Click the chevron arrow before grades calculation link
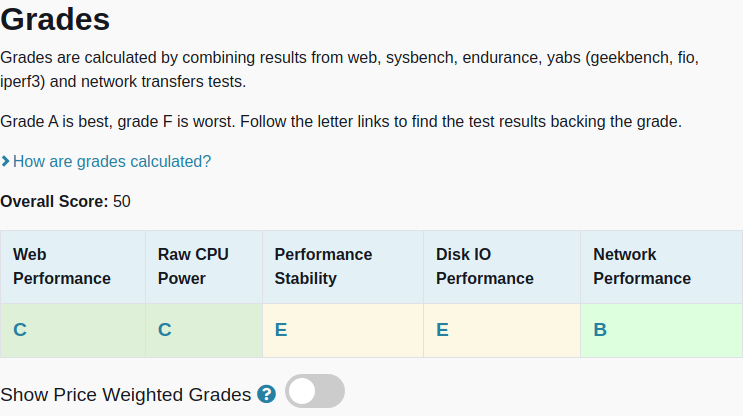The height and width of the screenshot is (416, 743). 6,161
